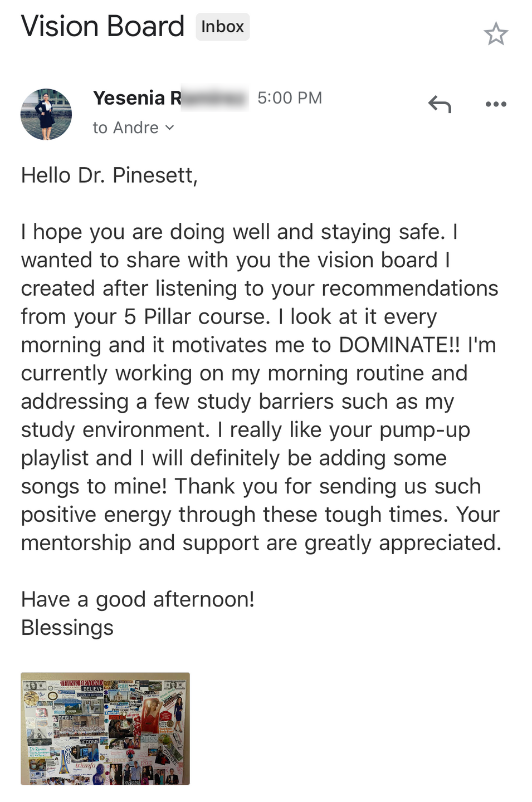532x802 pixels.
Task: Expand recipient details chevron beside 'to Andre'
Action: click(x=170, y=128)
